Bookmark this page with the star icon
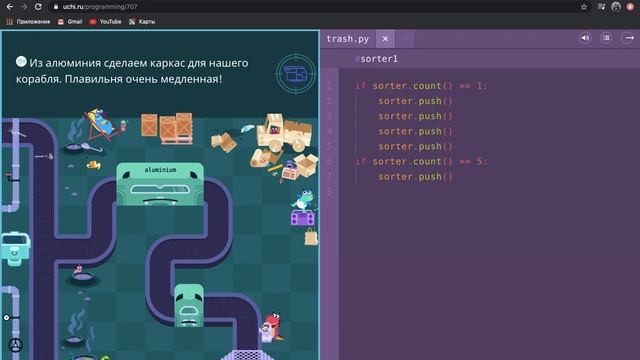This screenshot has width=640, height=360. pyautogui.click(x=584, y=7)
